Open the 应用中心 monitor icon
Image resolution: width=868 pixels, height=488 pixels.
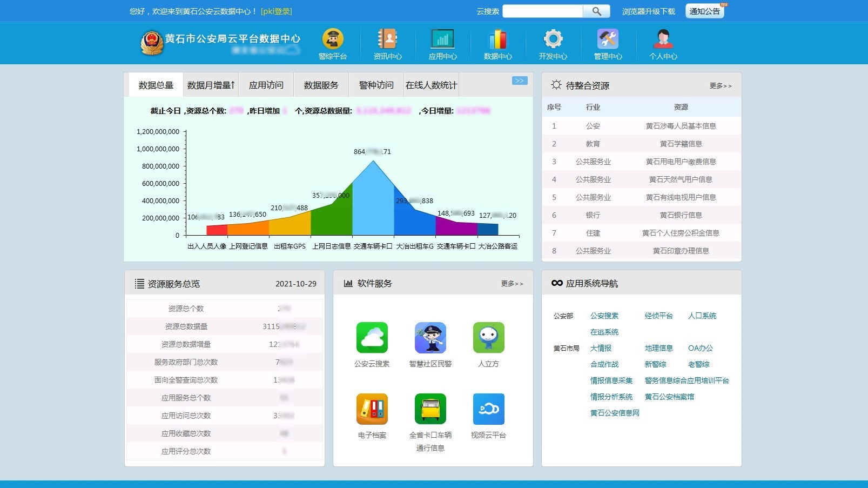(x=442, y=40)
